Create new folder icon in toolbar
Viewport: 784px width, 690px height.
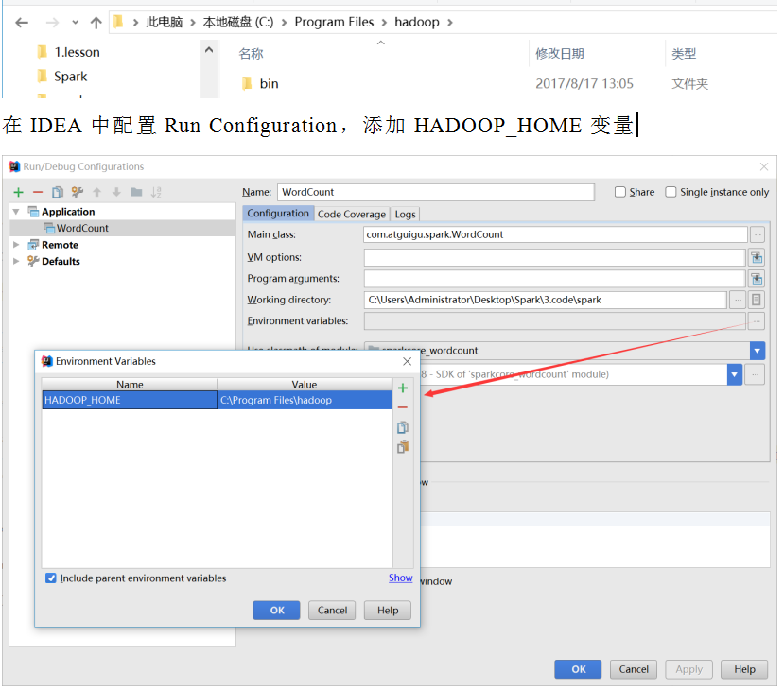(136, 192)
